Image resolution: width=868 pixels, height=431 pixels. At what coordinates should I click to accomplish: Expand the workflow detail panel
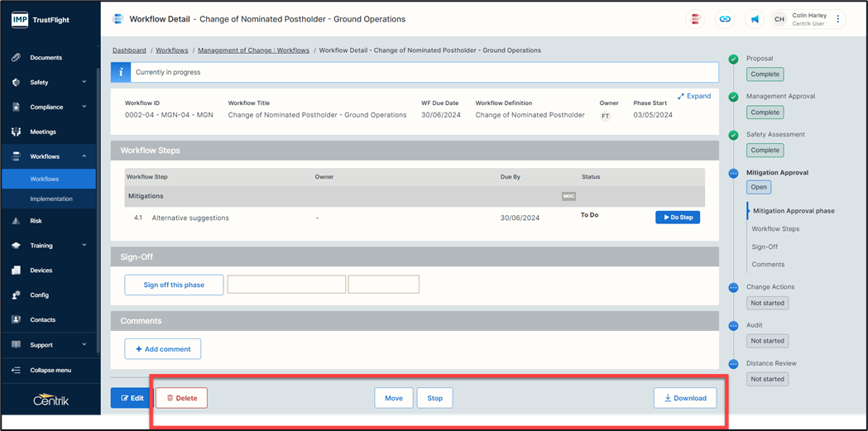694,96
